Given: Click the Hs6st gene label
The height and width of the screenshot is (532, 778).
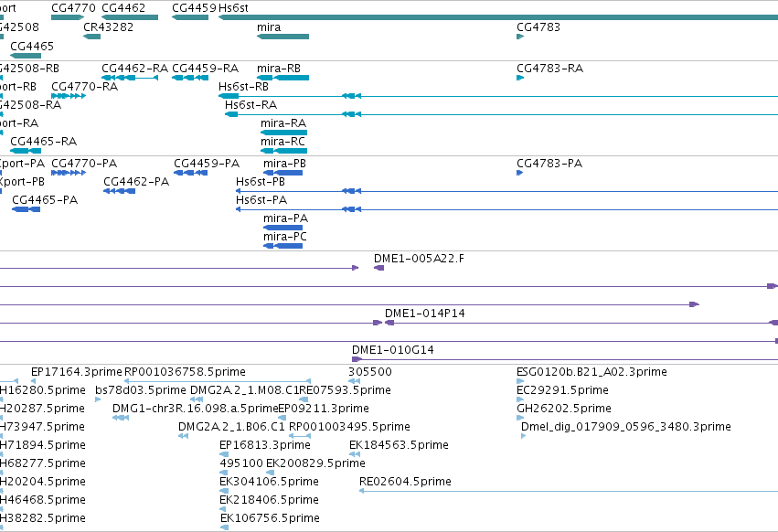Looking at the screenshot, I should [233, 8].
